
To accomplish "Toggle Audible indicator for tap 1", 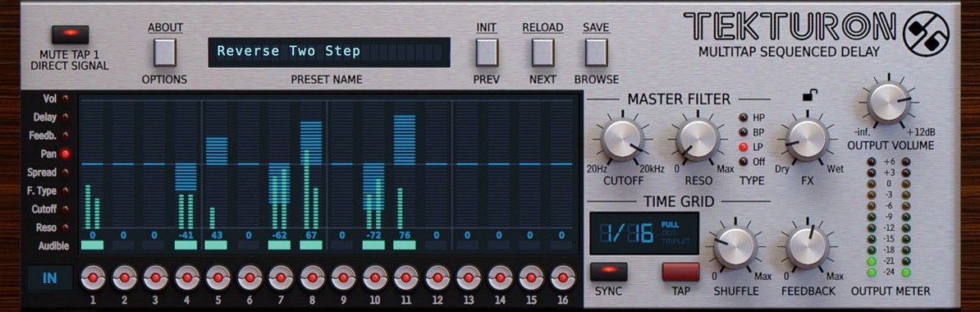I will [92, 245].
